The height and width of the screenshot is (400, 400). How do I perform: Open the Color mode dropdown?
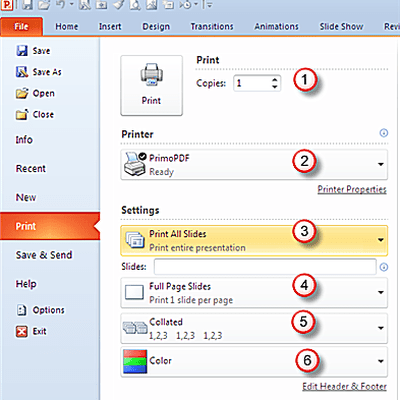pyautogui.click(x=380, y=361)
